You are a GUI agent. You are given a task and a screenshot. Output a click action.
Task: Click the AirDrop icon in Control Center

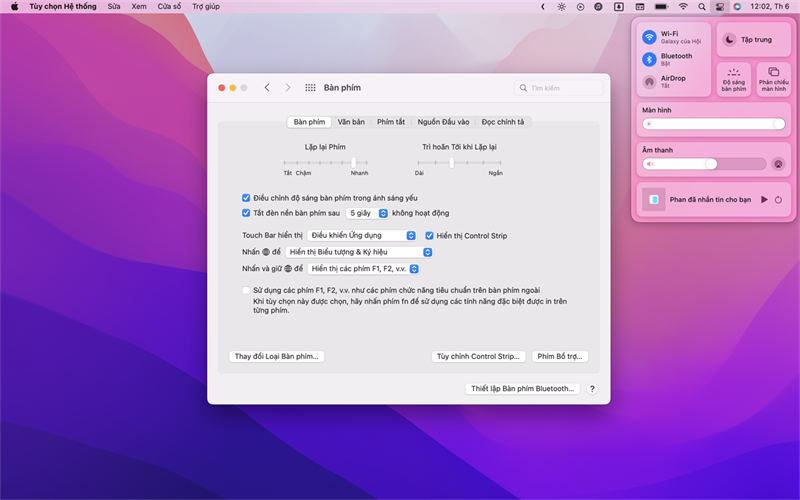coord(649,82)
